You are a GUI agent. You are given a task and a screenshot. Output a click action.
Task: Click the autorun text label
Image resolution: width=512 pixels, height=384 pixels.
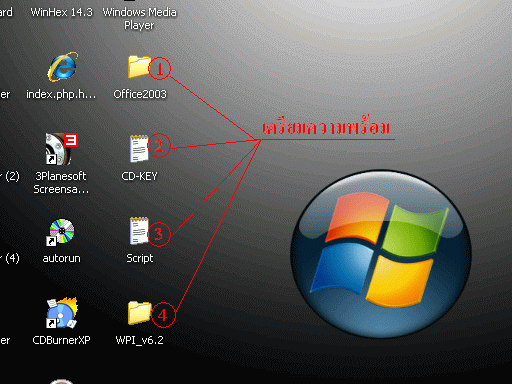[x=61, y=258]
